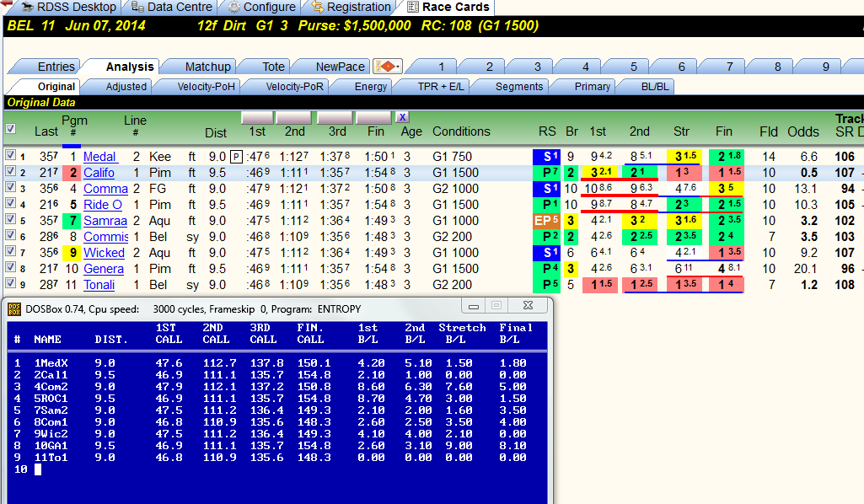Click the red program number 2 cell
The height and width of the screenshot is (504, 864).
coord(72,173)
